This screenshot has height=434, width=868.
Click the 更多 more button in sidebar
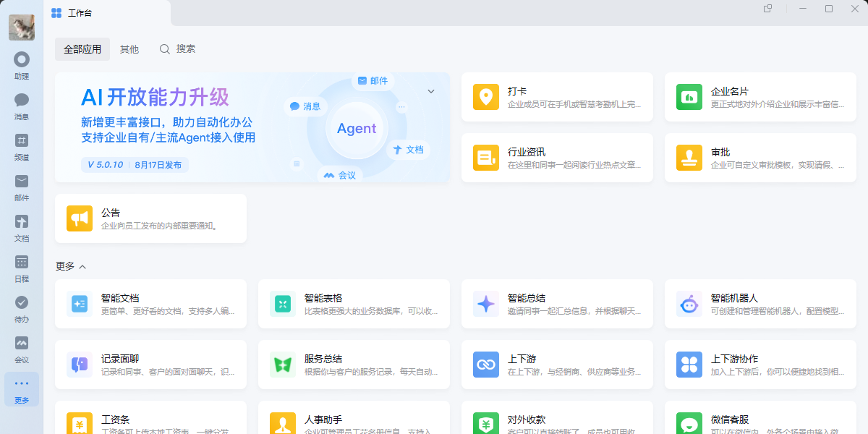(x=22, y=389)
